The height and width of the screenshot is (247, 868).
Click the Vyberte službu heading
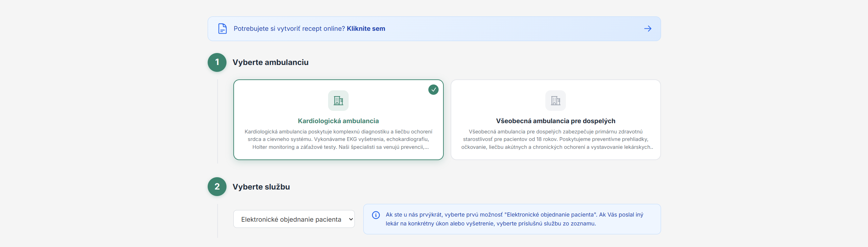(261, 187)
